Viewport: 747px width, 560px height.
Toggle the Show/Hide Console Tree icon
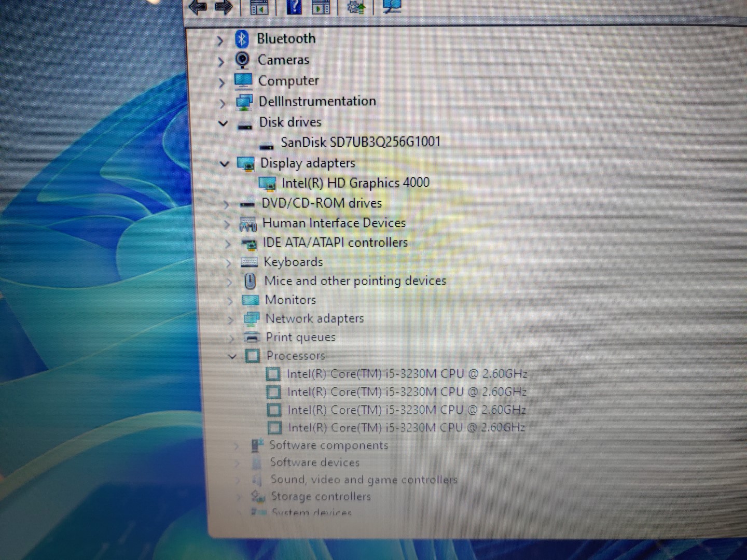tap(259, 7)
